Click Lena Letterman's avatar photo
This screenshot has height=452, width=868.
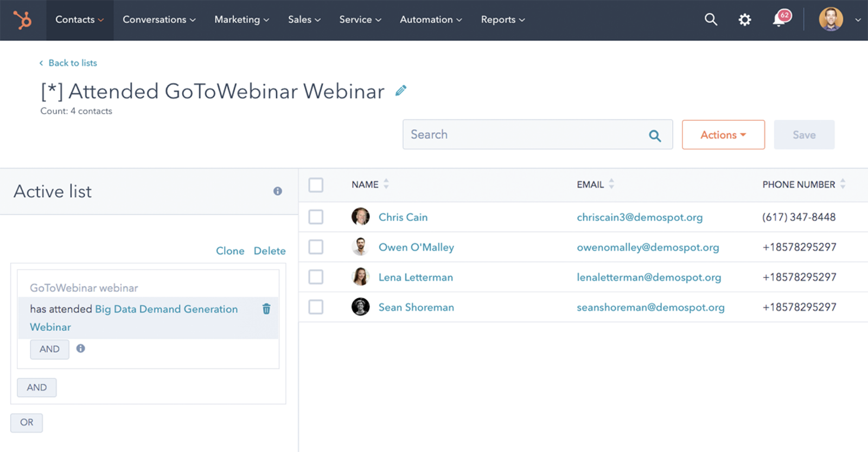click(361, 277)
